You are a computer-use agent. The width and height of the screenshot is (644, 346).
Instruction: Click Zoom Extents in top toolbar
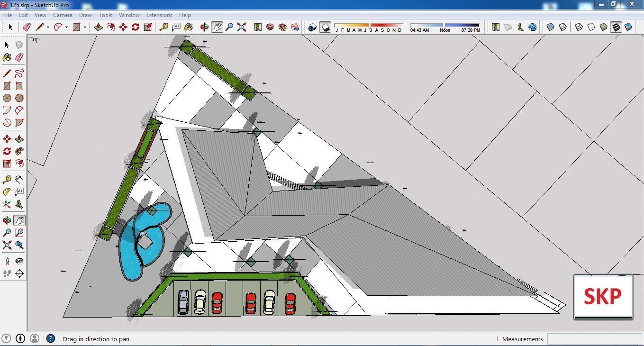[242, 27]
